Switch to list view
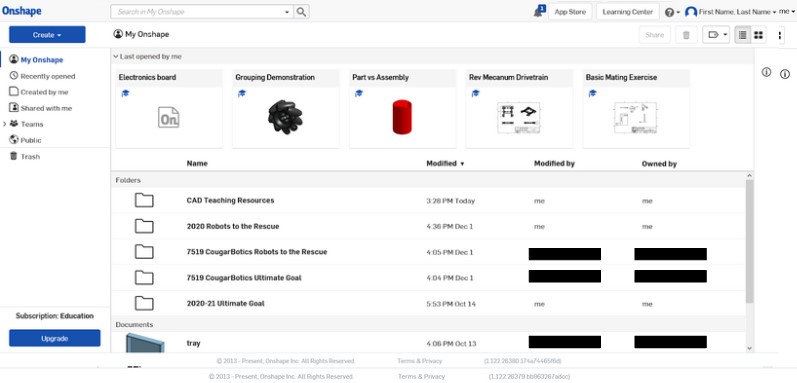Image resolution: width=797 pixels, height=383 pixels. [x=743, y=35]
